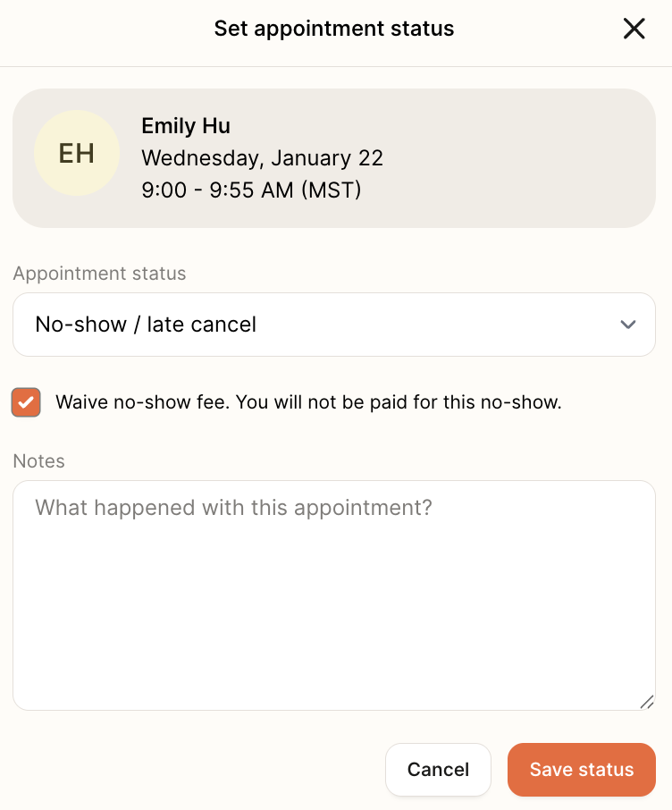
Task: Click 'What happened with this appointment?' placeholder
Action: [233, 508]
